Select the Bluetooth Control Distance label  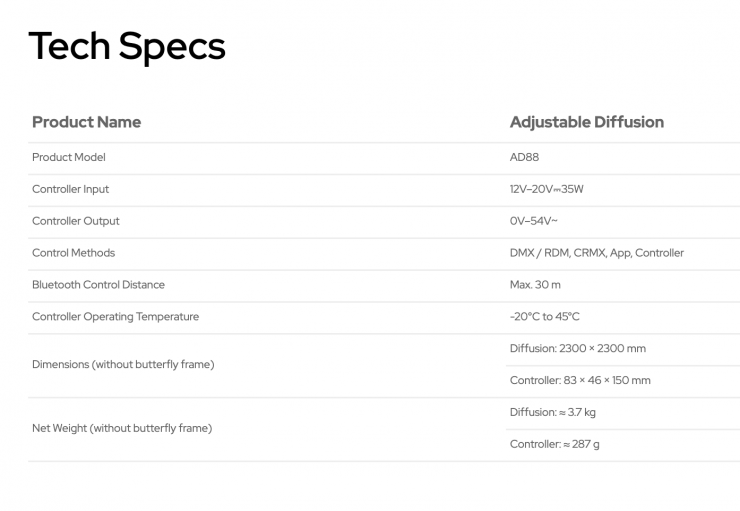98,285
